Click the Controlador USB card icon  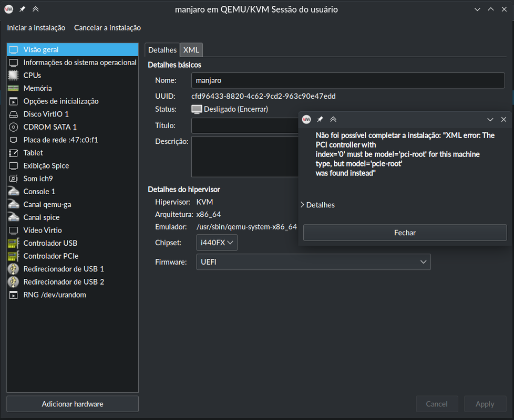(x=14, y=243)
